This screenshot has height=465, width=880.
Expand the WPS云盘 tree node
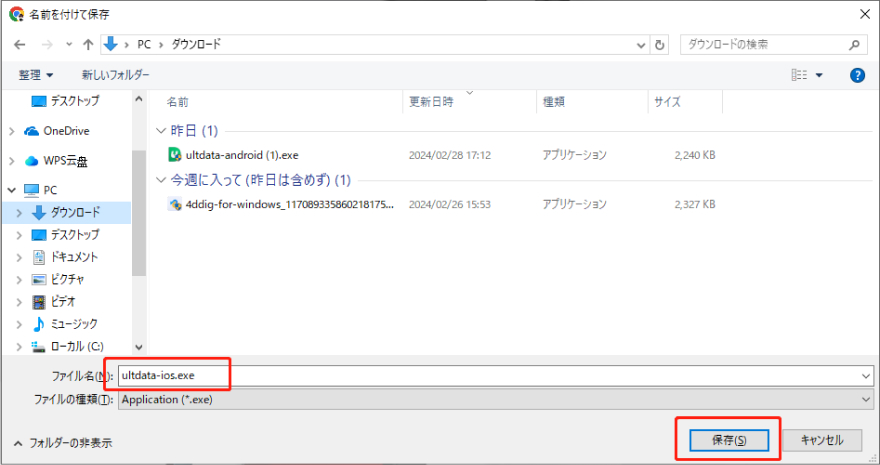12,160
